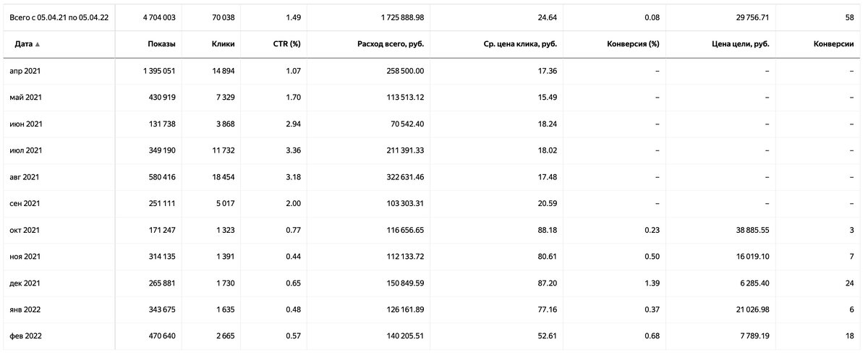Click the sort arrow next to Дата
The image size is (868, 355).
(x=38, y=44)
